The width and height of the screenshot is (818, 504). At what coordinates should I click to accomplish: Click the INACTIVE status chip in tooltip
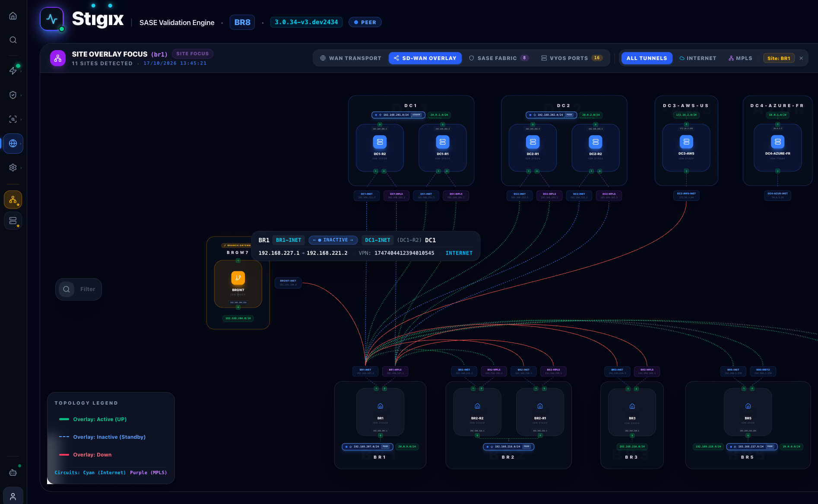(x=333, y=240)
